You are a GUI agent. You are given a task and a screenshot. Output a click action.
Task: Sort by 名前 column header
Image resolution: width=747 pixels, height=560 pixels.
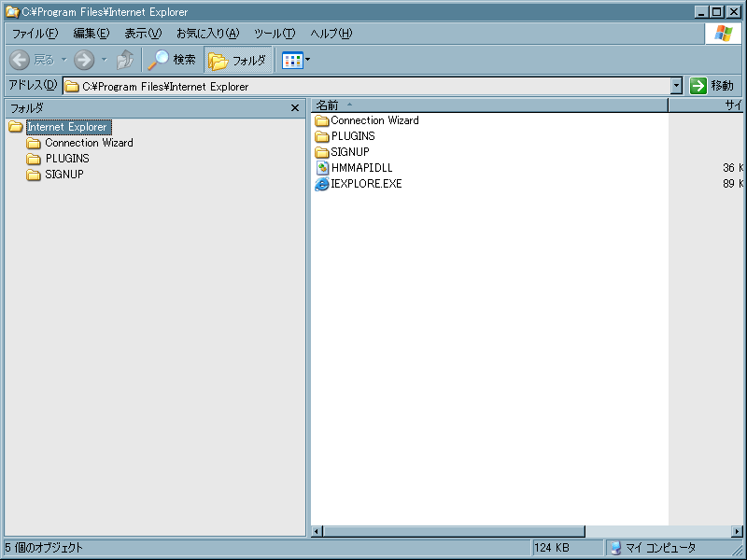click(489, 105)
